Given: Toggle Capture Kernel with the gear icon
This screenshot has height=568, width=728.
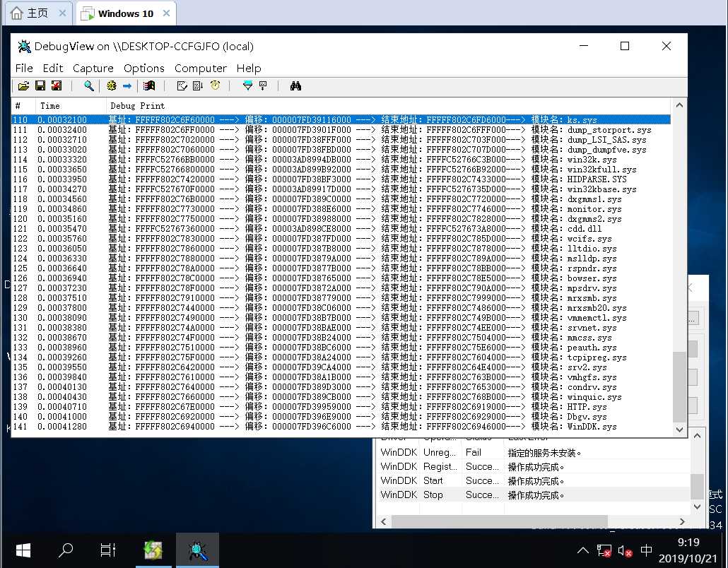Looking at the screenshot, I should click(112, 86).
